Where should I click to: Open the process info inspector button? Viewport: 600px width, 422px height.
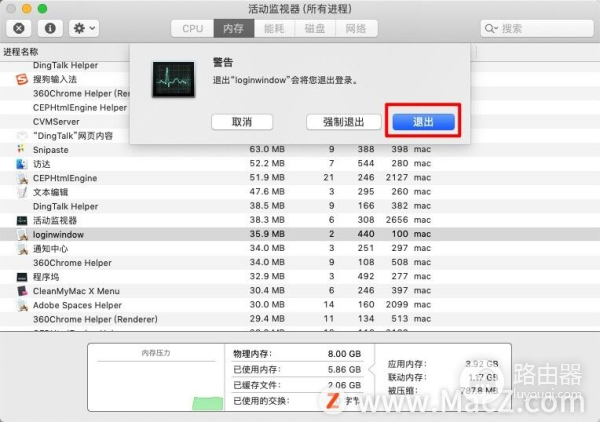tap(50, 28)
